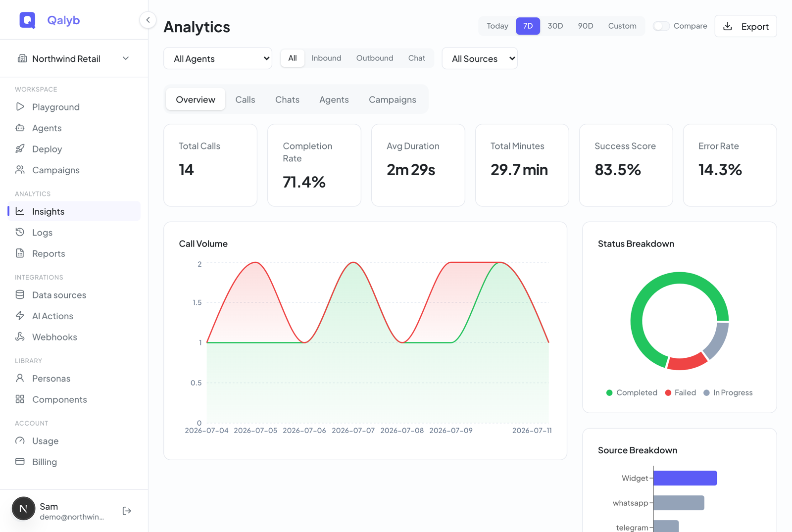Click the Insights chart icon

click(20, 211)
